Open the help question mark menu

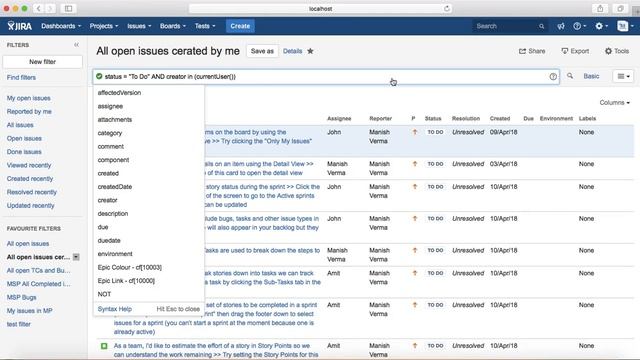click(x=579, y=26)
